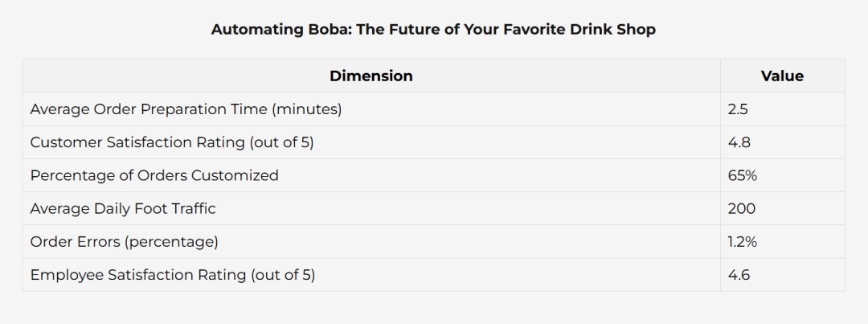The width and height of the screenshot is (868, 324).
Task: Click the (minutes) text in first row
Action: point(307,109)
